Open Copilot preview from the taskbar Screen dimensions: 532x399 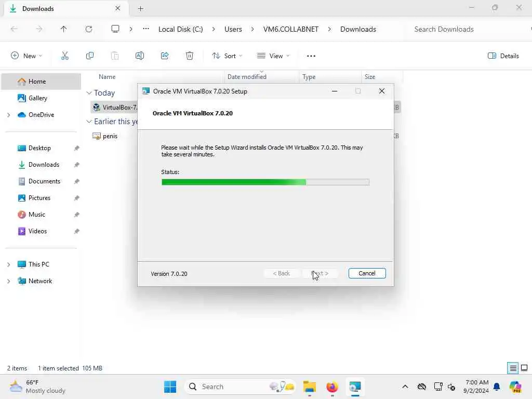515,387
